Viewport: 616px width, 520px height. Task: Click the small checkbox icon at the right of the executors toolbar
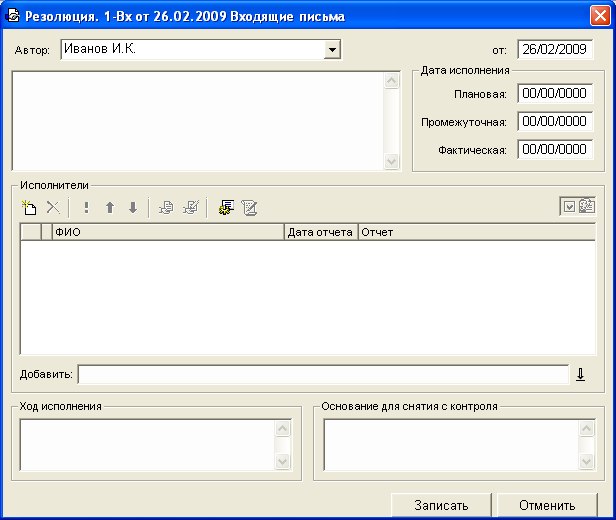click(x=569, y=207)
